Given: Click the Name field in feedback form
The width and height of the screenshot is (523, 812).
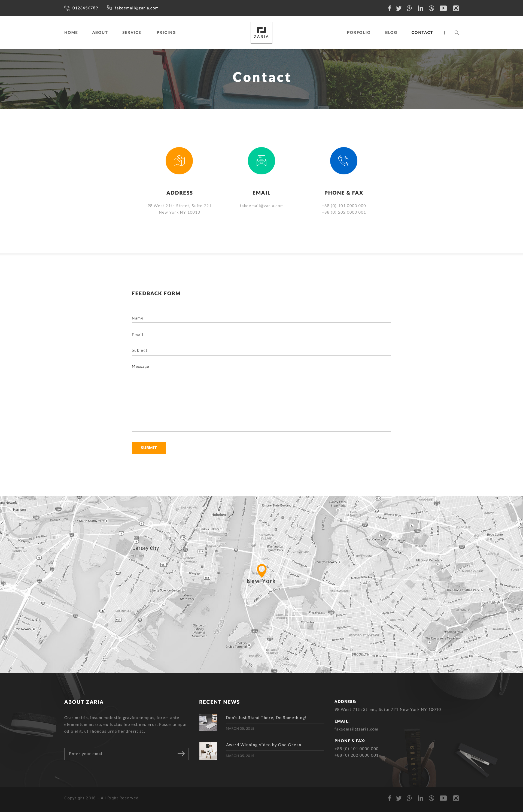Looking at the screenshot, I should click(261, 318).
